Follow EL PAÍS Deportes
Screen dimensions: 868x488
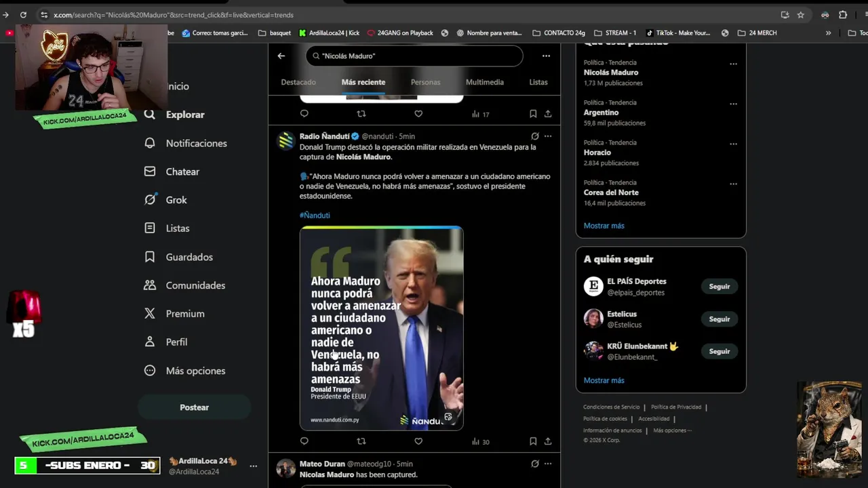(719, 287)
